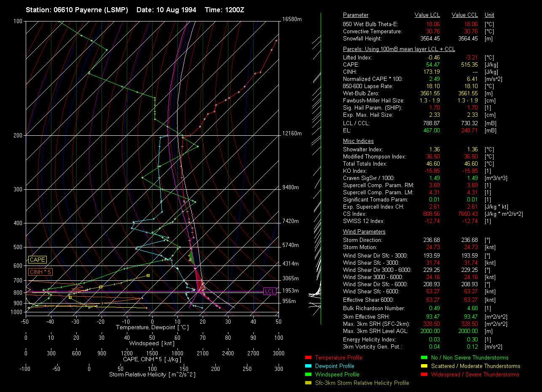Select the Value CCL column header
542x392 pixels.
click(464, 15)
